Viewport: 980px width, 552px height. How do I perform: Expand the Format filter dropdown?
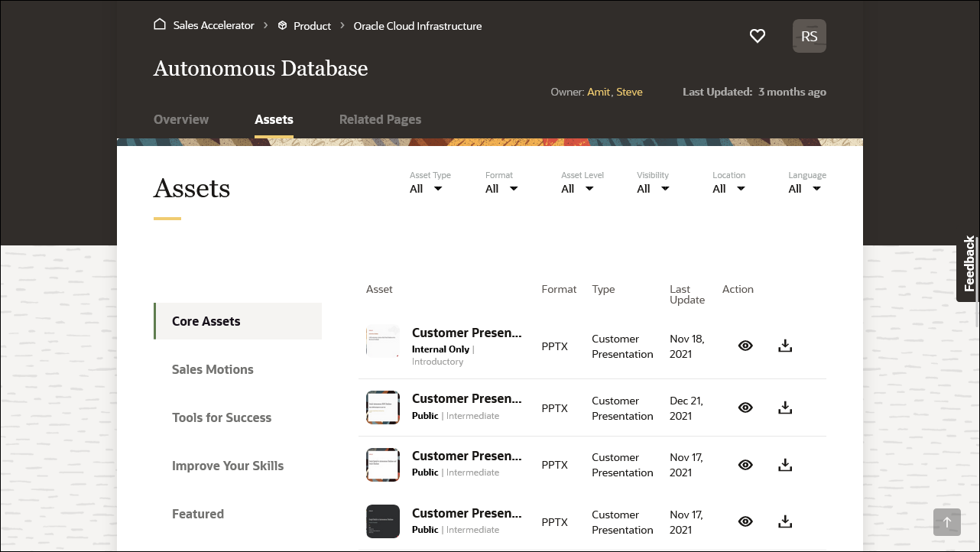[501, 188]
